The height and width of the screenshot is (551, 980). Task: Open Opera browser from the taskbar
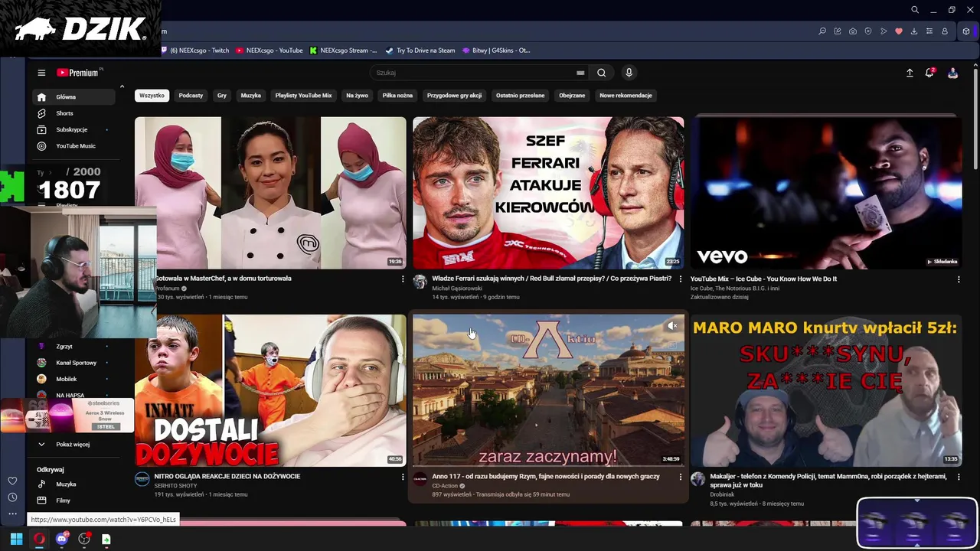[39, 539]
